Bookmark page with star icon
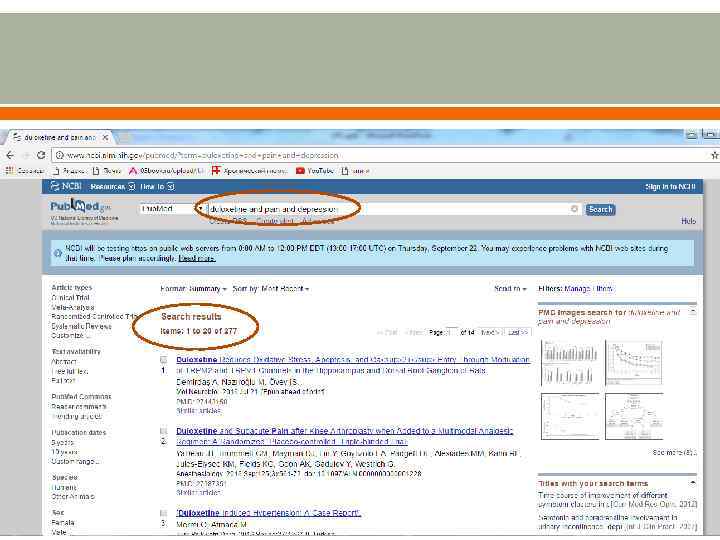The height and width of the screenshot is (540, 720). coord(715,155)
